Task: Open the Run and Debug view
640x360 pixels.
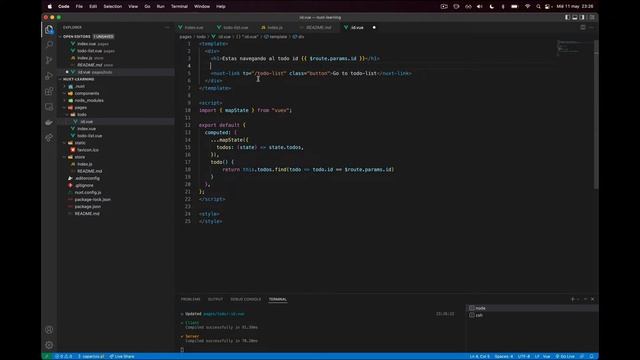Action: click(x=49, y=76)
